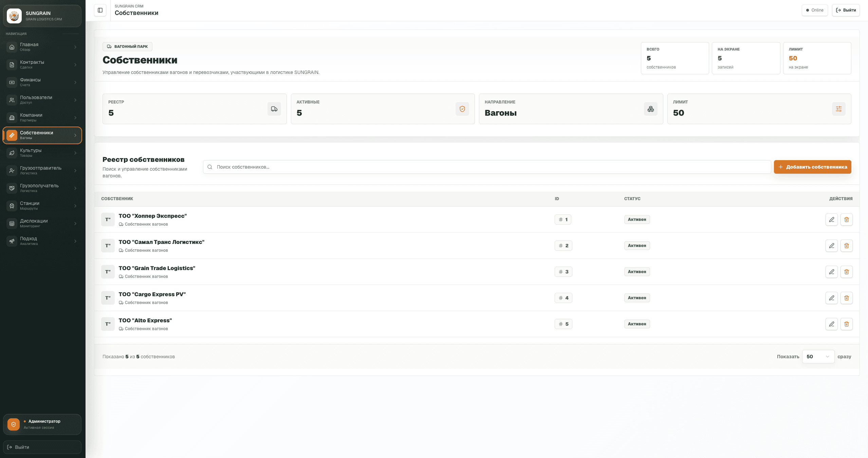Image resolution: width=868 pixels, height=458 pixels.
Task: Click the truck icon in Реестр card
Action: coord(274,109)
